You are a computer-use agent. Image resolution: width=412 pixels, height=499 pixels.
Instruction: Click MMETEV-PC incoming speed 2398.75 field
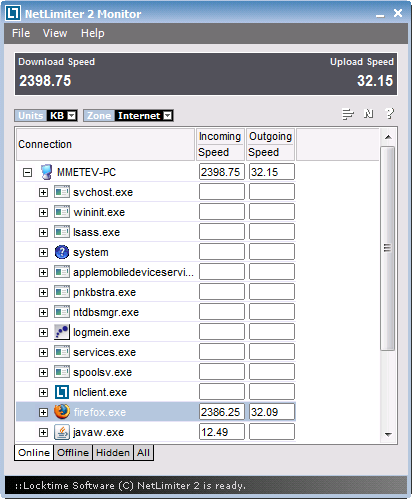coord(222,172)
